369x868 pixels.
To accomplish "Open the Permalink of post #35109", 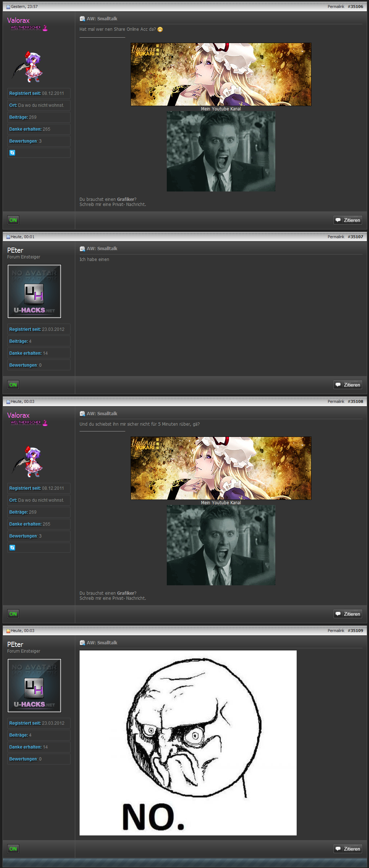I will pyautogui.click(x=336, y=631).
